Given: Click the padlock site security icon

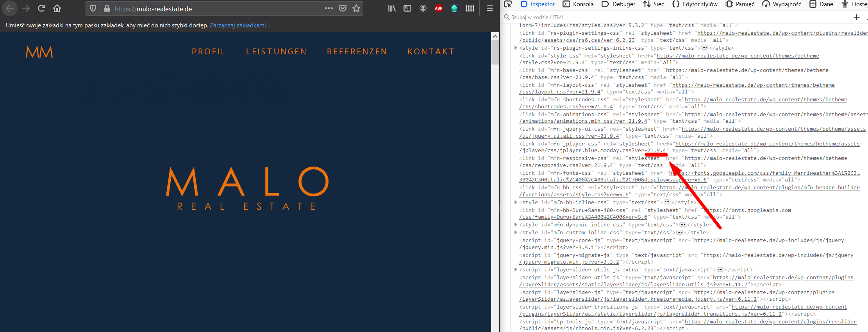Looking at the screenshot, I should (107, 8).
